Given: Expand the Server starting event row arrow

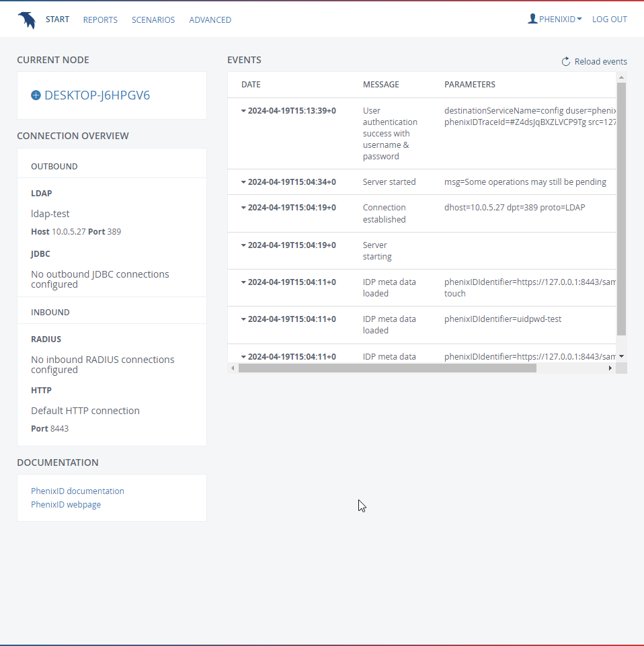Looking at the screenshot, I should [243, 245].
